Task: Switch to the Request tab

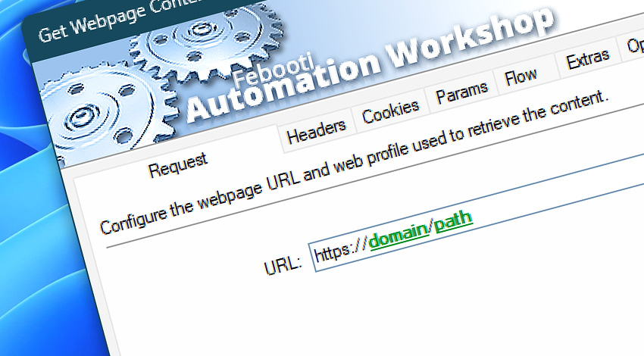Action: click(x=178, y=165)
